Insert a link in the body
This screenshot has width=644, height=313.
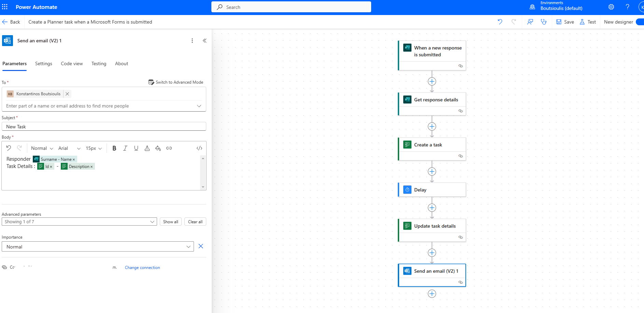[x=169, y=148]
